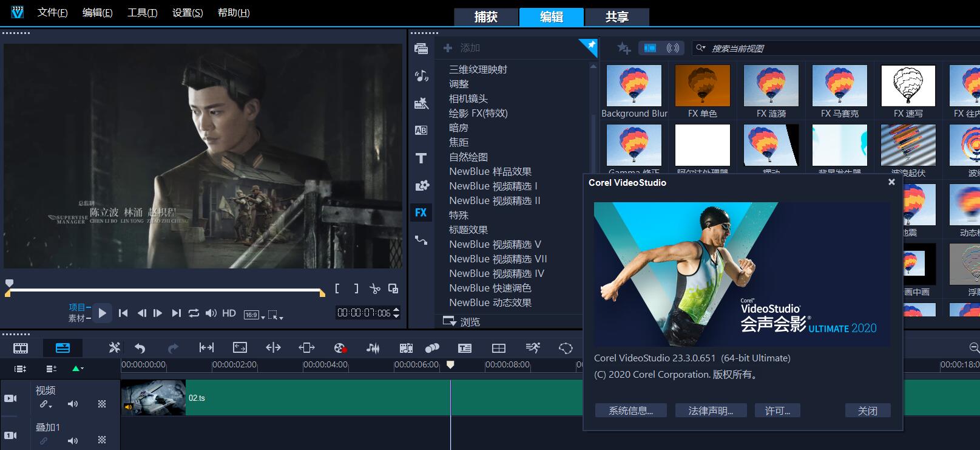Click the timecode up/down stepper

pyautogui.click(x=397, y=313)
